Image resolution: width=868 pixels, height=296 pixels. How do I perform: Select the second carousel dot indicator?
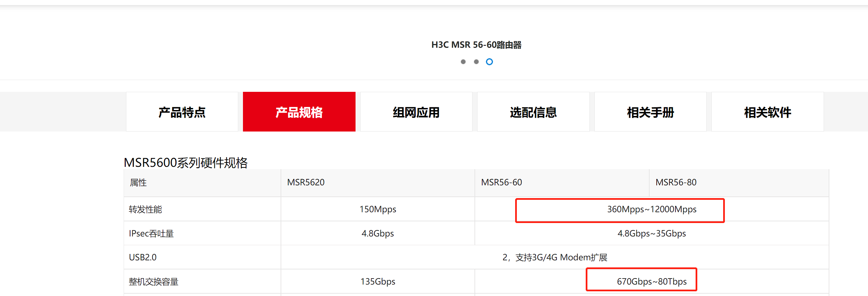pos(476,62)
